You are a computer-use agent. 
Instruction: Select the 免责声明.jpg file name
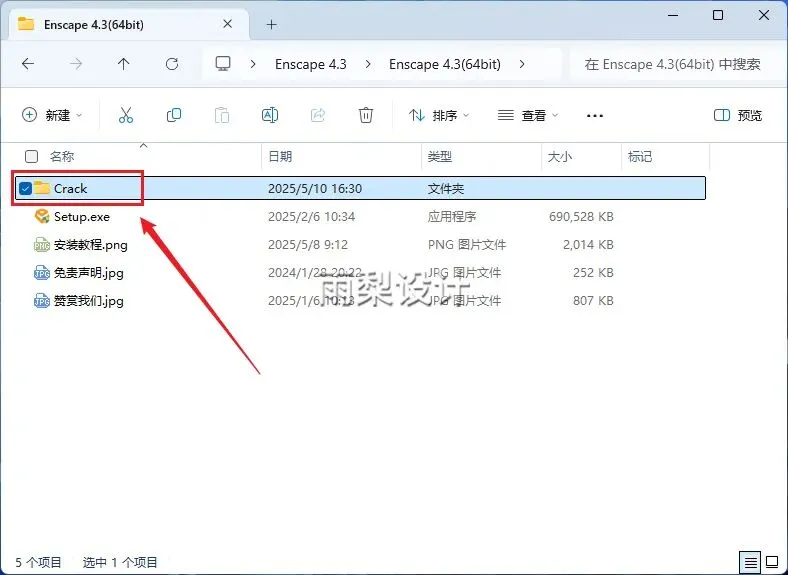coord(88,273)
